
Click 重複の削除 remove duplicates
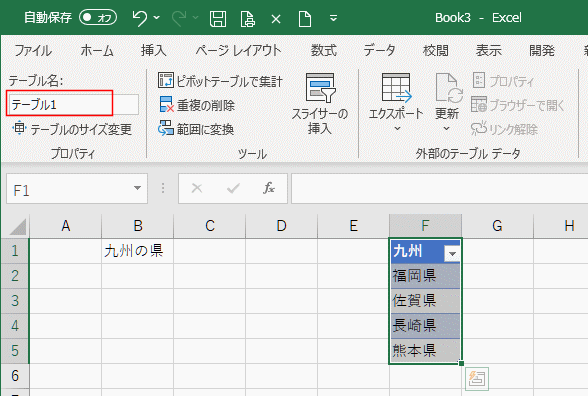click(197, 105)
